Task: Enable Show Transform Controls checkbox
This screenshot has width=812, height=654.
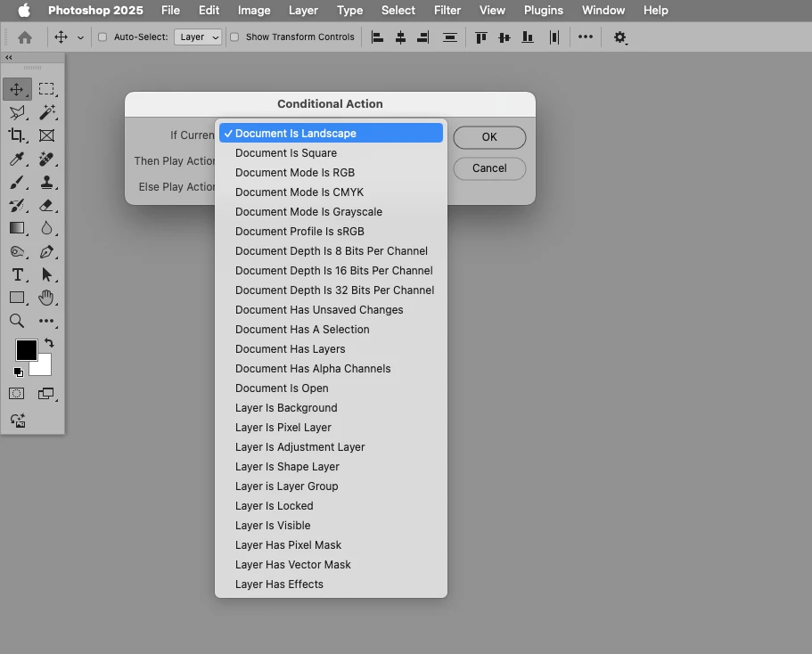Action: 234,37
